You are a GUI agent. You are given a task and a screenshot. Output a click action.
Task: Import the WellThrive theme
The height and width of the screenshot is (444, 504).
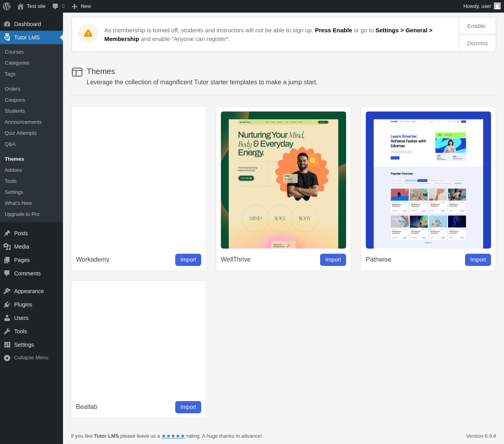point(333,260)
